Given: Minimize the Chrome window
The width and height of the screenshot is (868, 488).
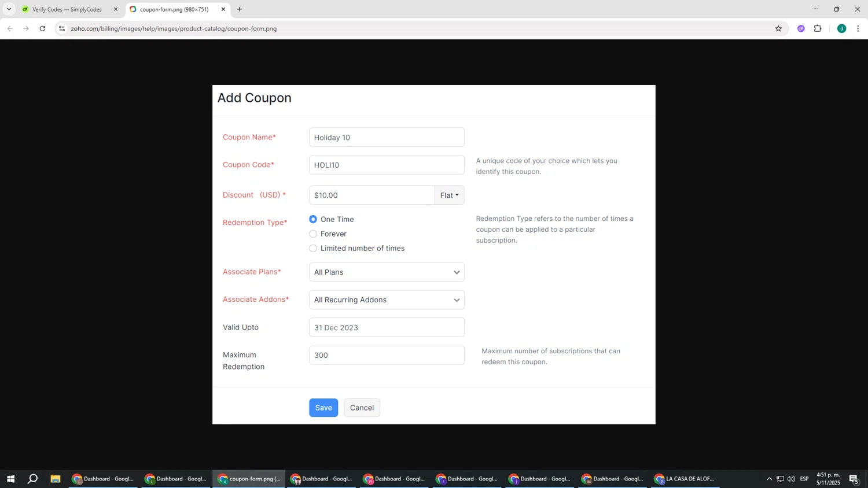Looking at the screenshot, I should click(816, 9).
